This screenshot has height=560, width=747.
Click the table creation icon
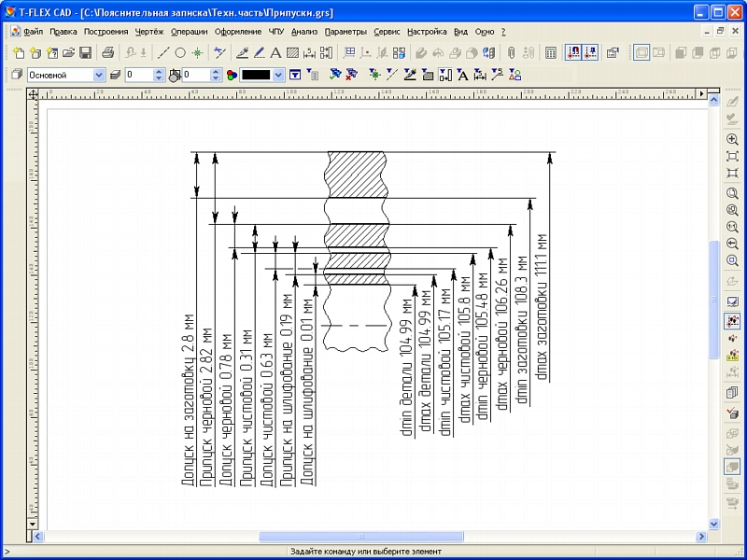point(349,53)
